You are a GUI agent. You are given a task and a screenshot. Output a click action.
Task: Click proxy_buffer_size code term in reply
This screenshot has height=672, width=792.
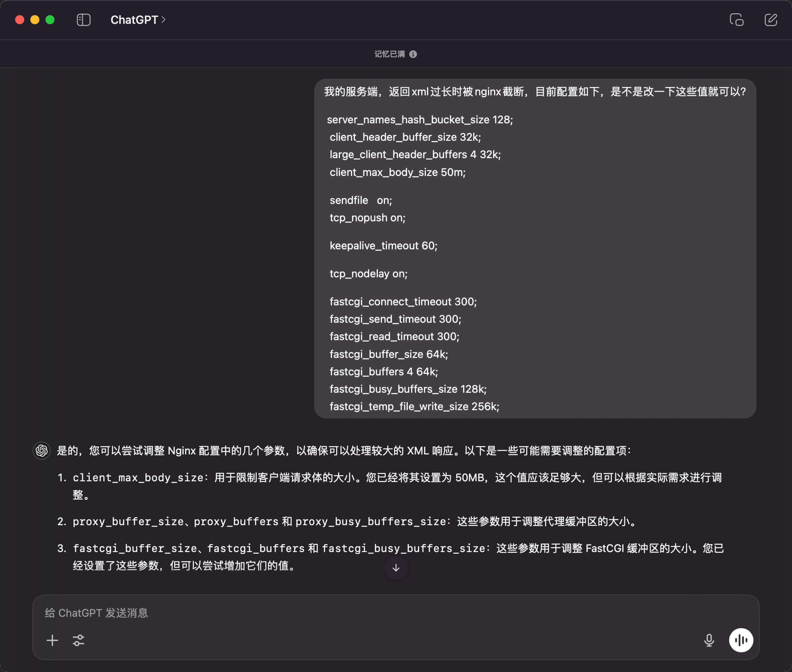[128, 521]
